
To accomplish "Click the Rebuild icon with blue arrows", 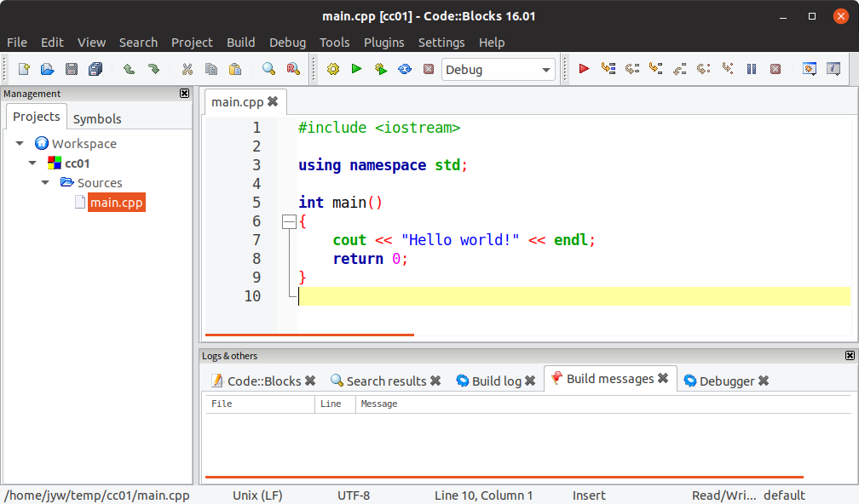I will point(405,70).
